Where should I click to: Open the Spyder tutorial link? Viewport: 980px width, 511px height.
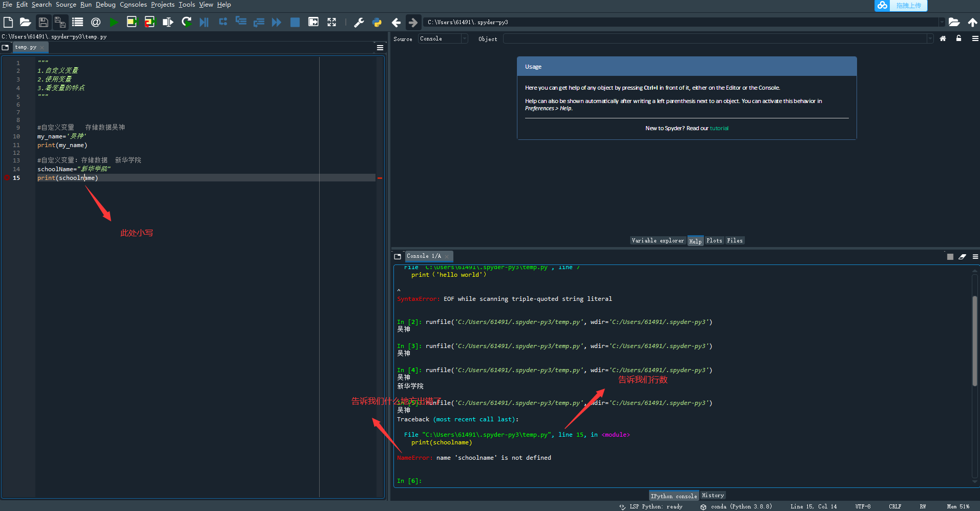tap(719, 128)
